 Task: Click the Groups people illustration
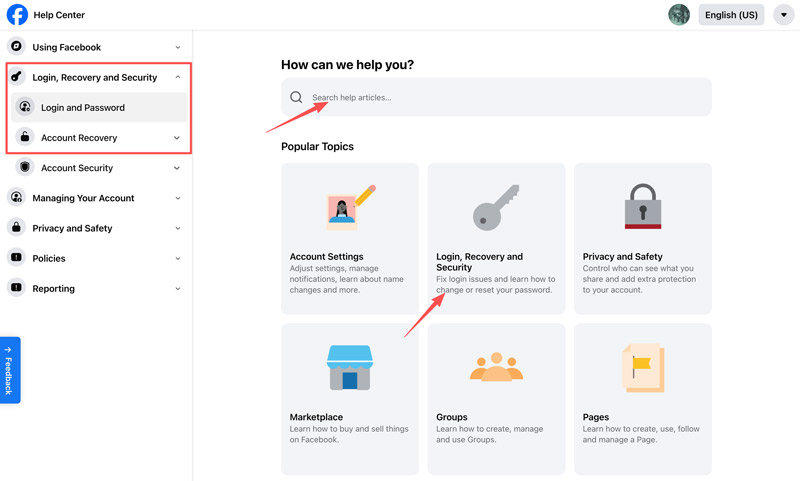[496, 367]
